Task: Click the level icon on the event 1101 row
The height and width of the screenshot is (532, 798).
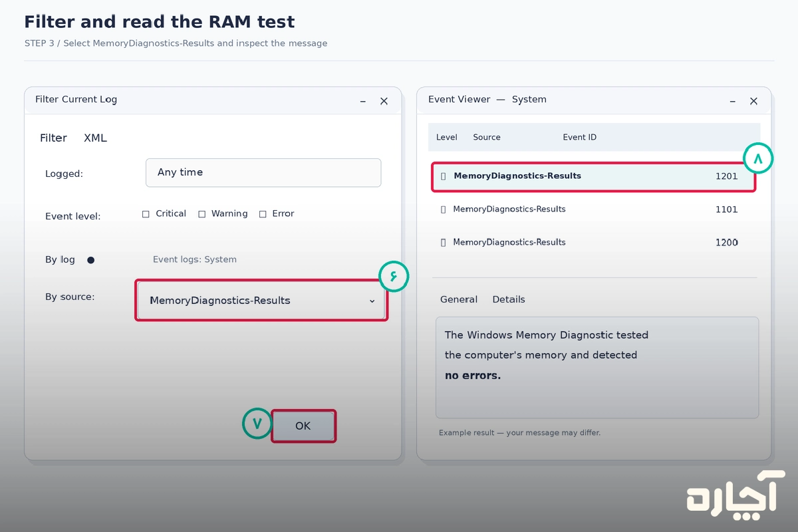Action: pyautogui.click(x=444, y=209)
